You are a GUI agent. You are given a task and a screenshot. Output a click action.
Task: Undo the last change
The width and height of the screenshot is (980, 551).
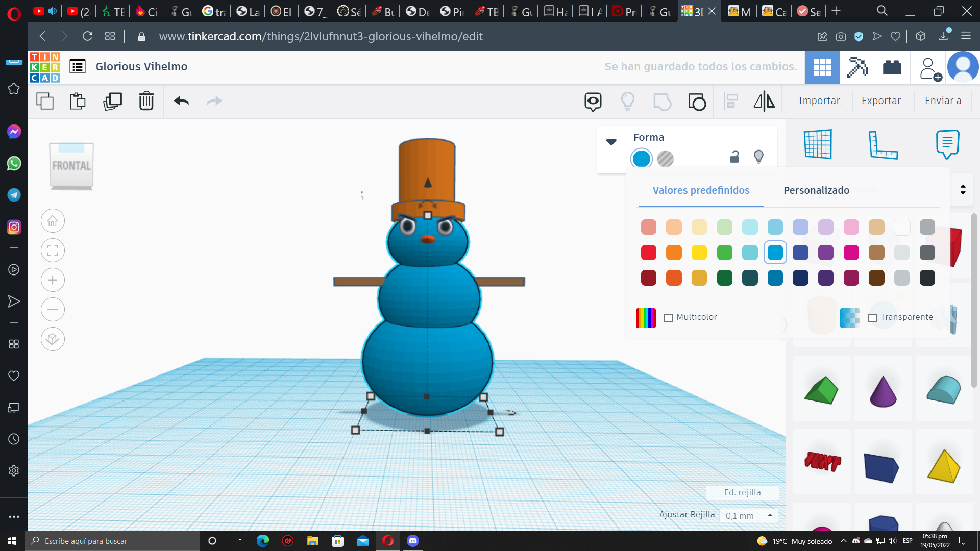[x=180, y=101]
